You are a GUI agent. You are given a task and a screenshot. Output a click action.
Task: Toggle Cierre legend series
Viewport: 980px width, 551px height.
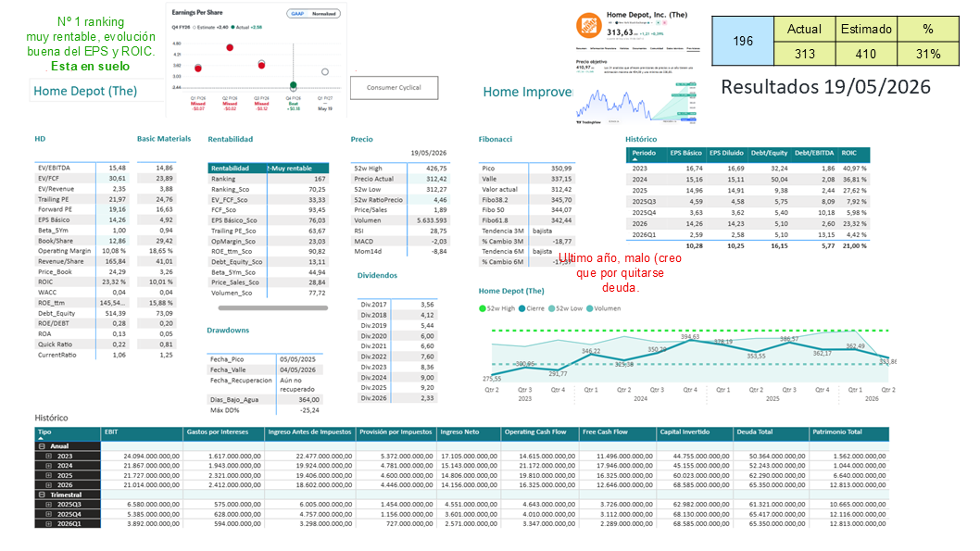click(x=532, y=308)
